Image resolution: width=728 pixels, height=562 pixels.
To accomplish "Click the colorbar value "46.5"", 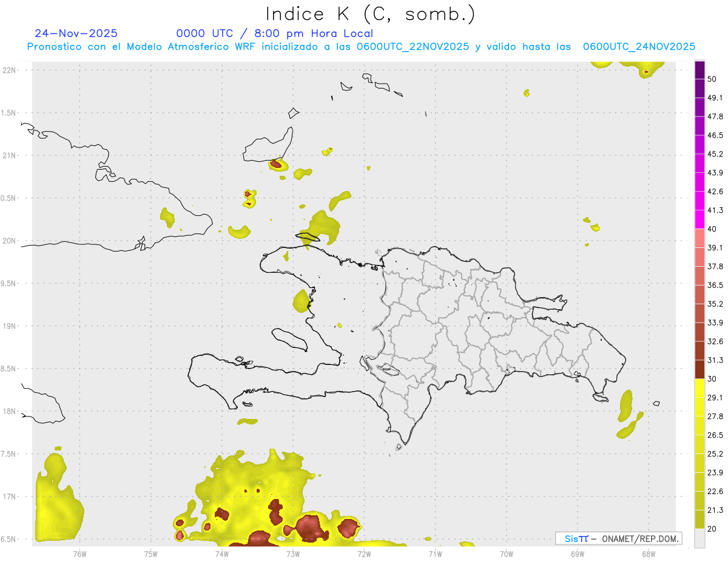I will 715,135.
